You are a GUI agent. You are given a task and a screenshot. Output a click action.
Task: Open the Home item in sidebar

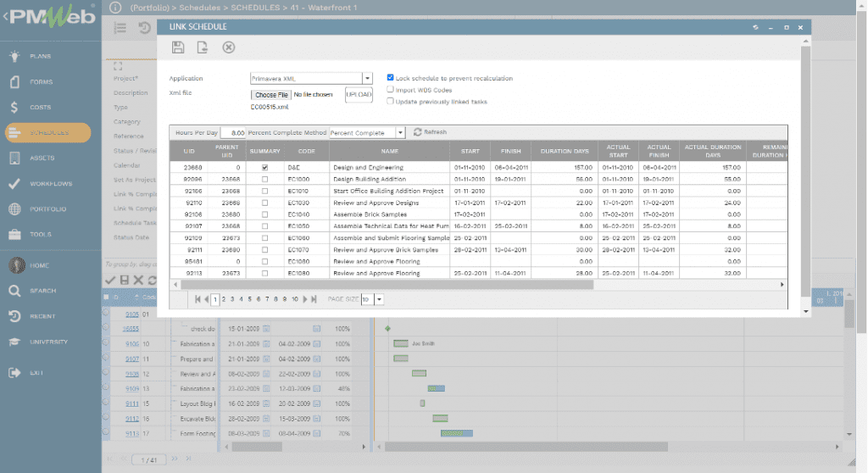tap(39, 265)
